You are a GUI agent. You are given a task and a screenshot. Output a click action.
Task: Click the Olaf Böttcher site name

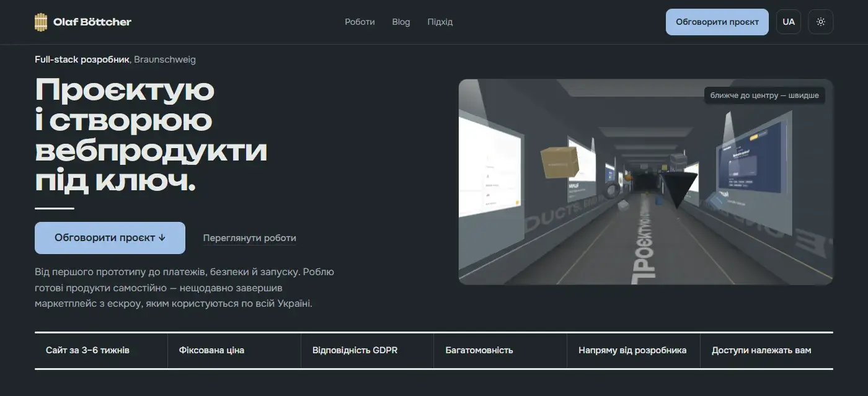[92, 22]
